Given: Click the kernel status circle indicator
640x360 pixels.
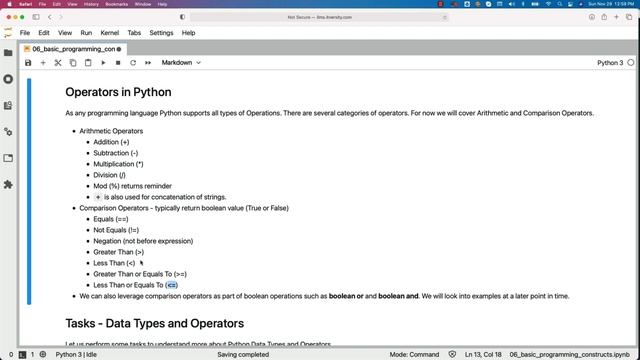Looking at the screenshot, I should [x=631, y=63].
